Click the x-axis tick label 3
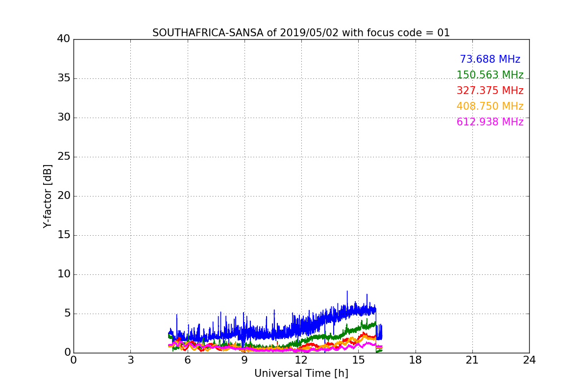The image size is (588, 392). coord(130,360)
